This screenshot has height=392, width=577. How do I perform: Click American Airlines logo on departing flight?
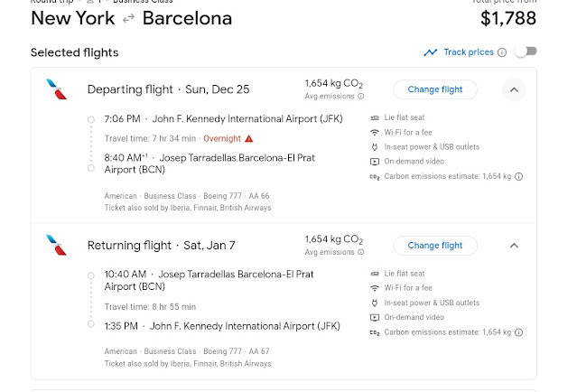tap(56, 89)
